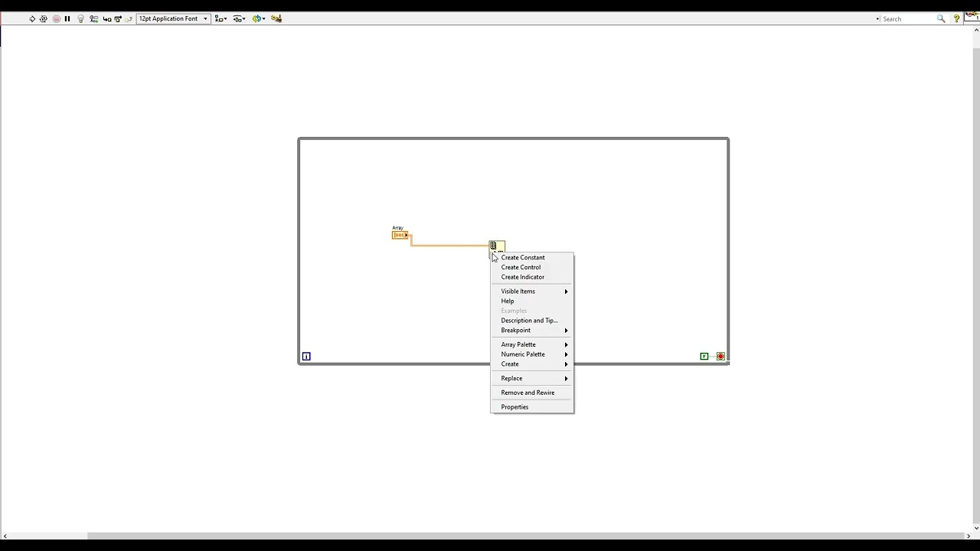
Task: Click the scroll left arrow
Action: tap(5, 536)
